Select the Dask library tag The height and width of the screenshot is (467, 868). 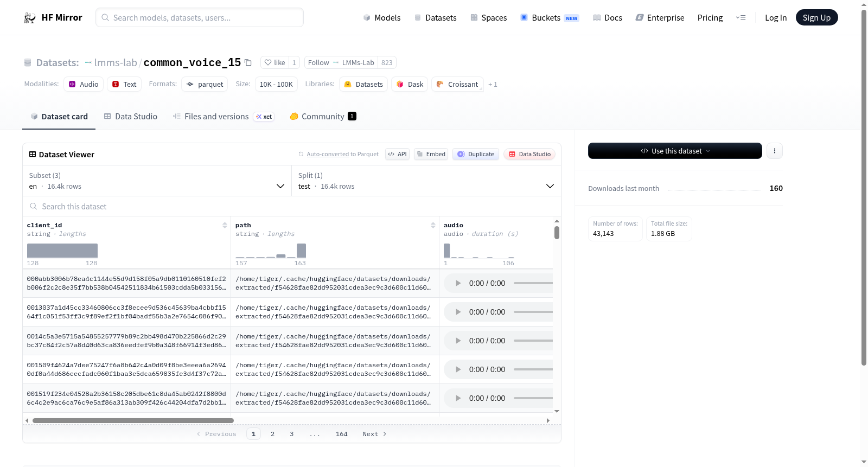410,84
